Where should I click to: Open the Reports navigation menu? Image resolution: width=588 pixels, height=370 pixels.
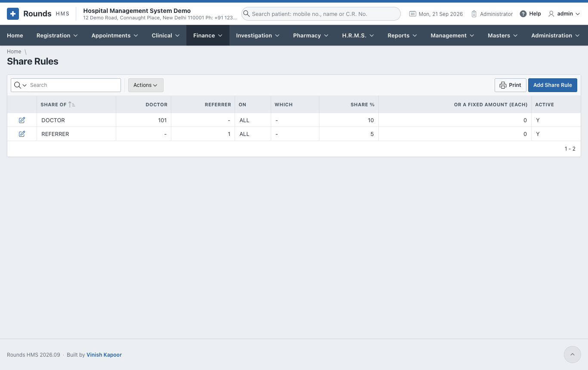click(402, 35)
